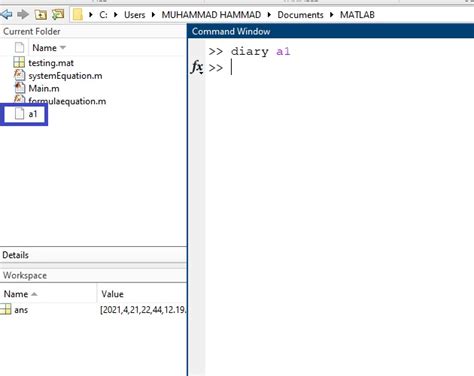Select formulaequation.m file
This screenshot has height=376, width=474.
(67, 101)
